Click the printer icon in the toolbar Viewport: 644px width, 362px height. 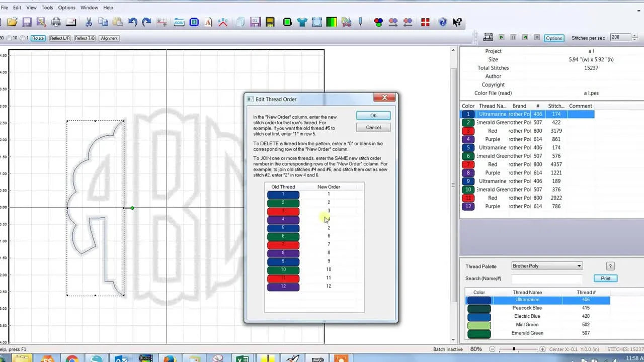tap(56, 22)
